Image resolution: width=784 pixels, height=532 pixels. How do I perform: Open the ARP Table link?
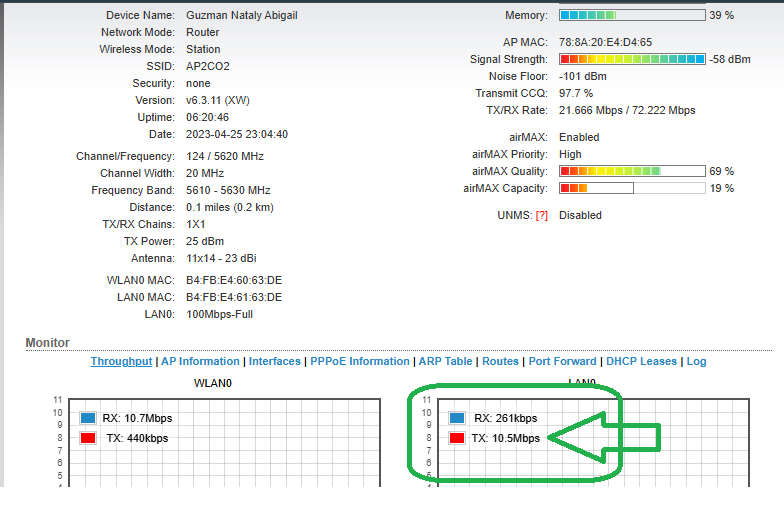pyautogui.click(x=445, y=361)
